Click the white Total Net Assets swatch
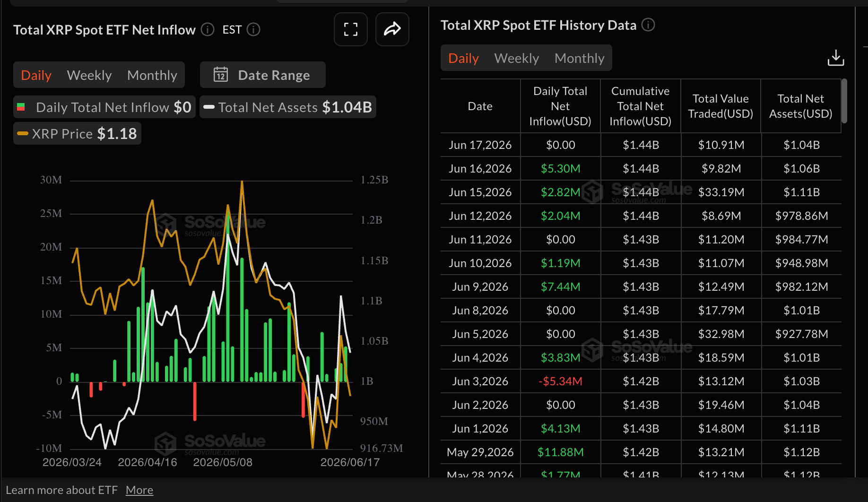This screenshot has width=868, height=502. point(209,107)
